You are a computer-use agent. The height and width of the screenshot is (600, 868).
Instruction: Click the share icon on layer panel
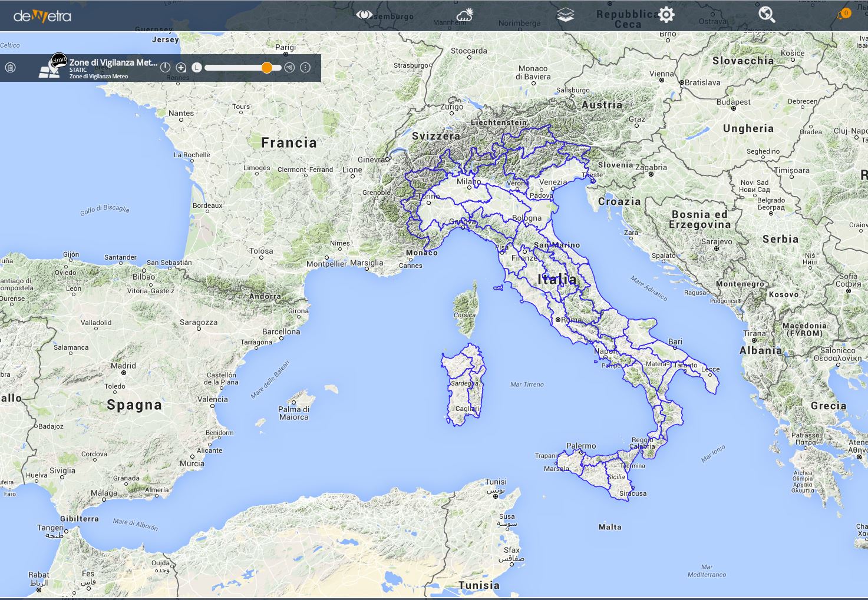[x=289, y=68]
